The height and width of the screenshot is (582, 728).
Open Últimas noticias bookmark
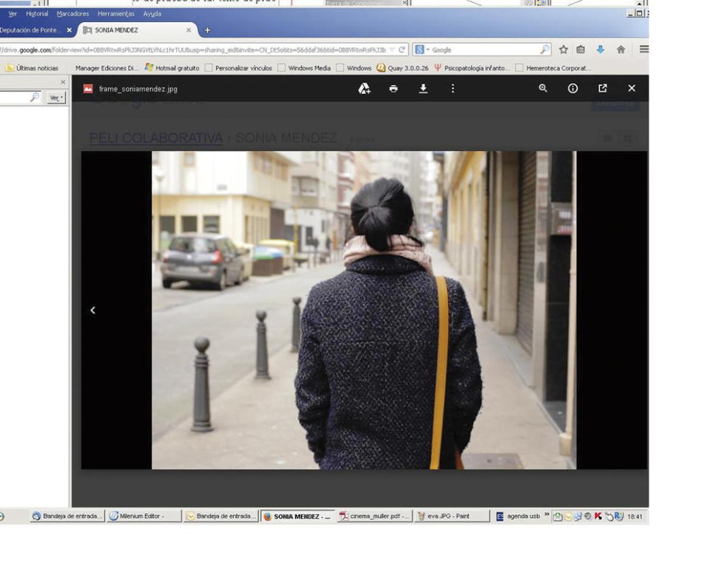click(x=32, y=68)
